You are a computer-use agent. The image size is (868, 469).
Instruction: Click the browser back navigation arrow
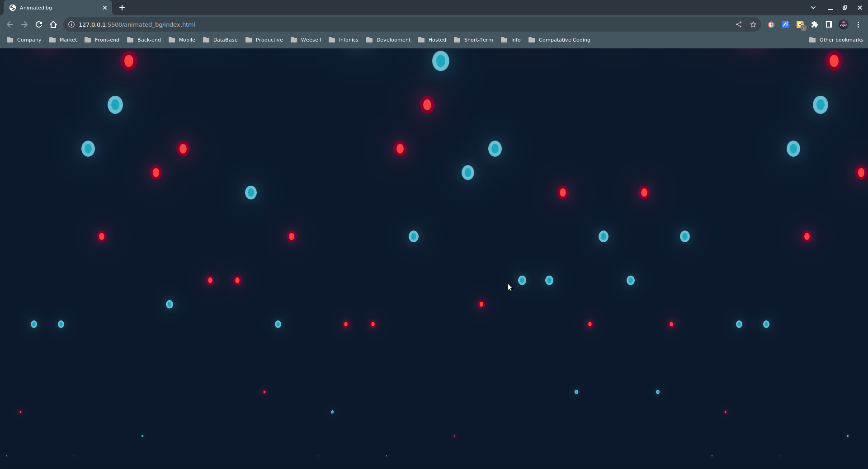click(x=9, y=24)
